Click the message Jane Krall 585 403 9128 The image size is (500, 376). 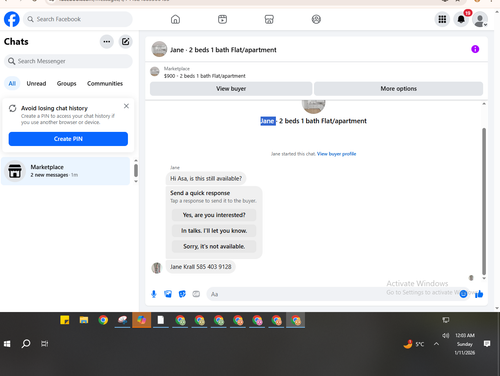point(200,267)
